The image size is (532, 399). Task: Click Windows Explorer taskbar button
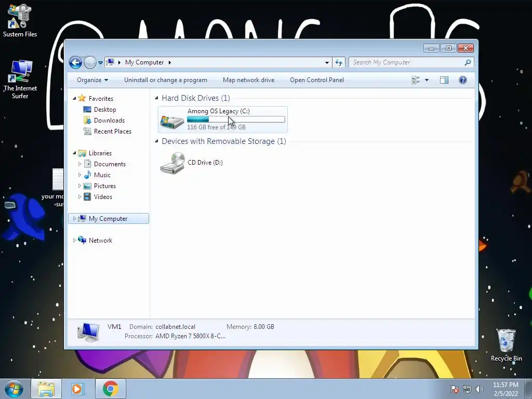pos(46,389)
